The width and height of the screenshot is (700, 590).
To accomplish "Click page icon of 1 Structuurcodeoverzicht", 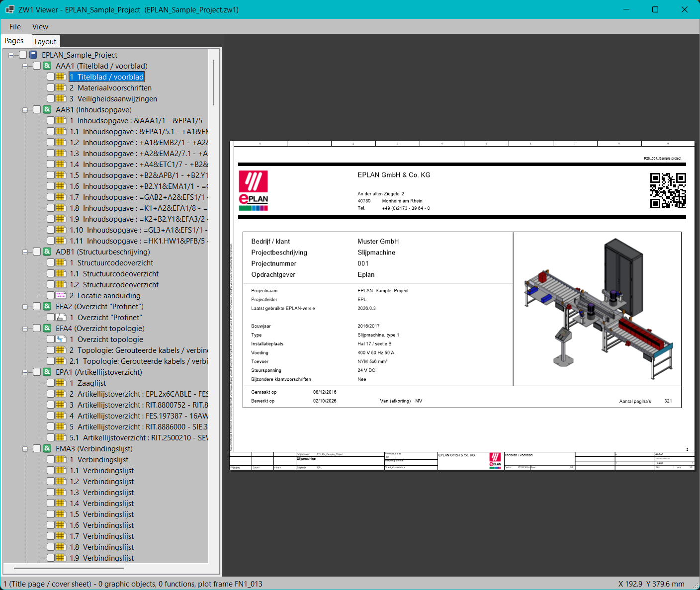I will pos(61,263).
